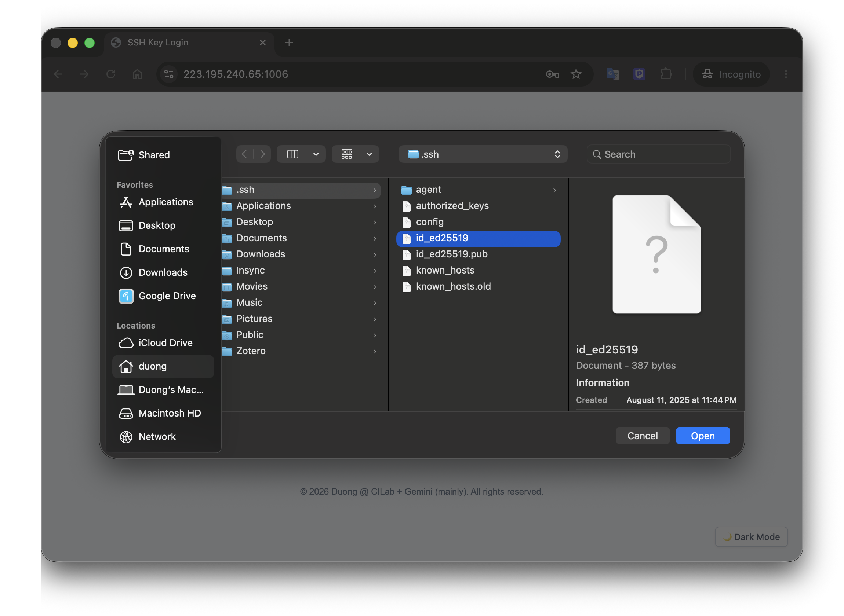Screen dimensions: 844x616
Task: Click the site information icon near URL
Action: (169, 74)
